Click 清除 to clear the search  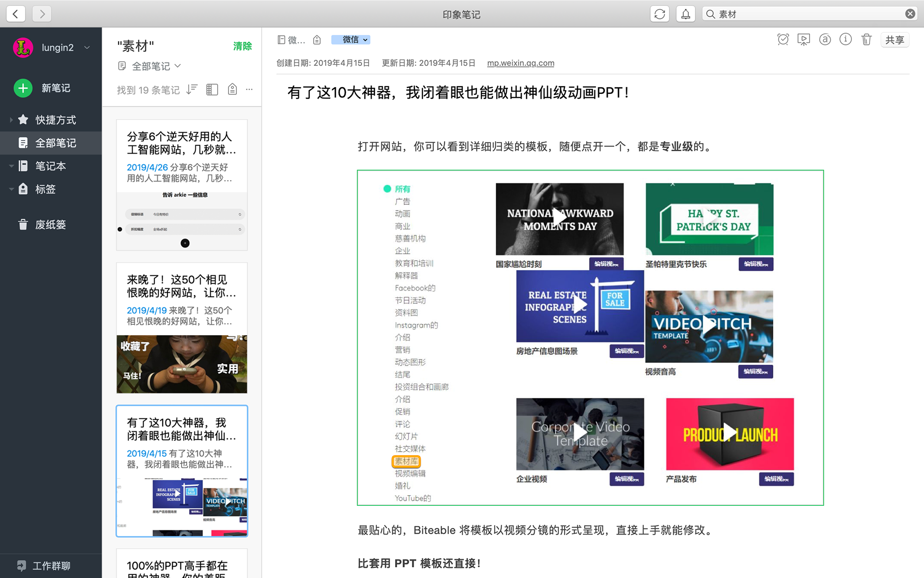243,46
